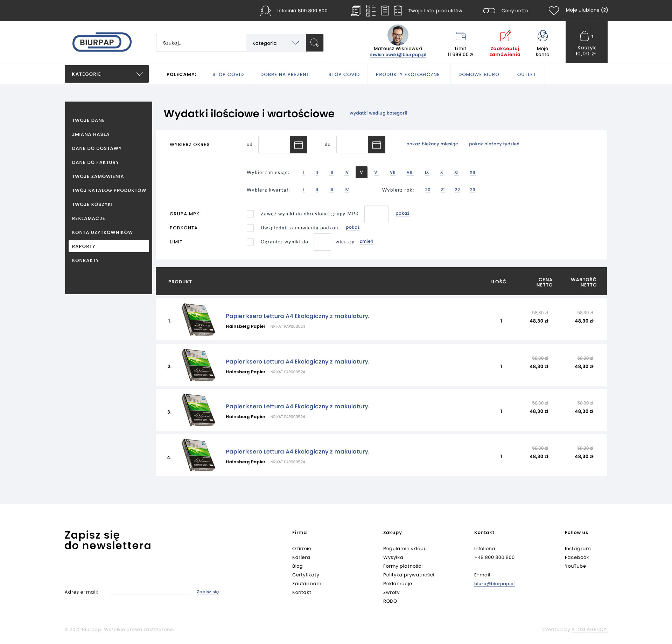Click the Infolinia headset icon
Screen dimensions: 672x644
tap(265, 11)
